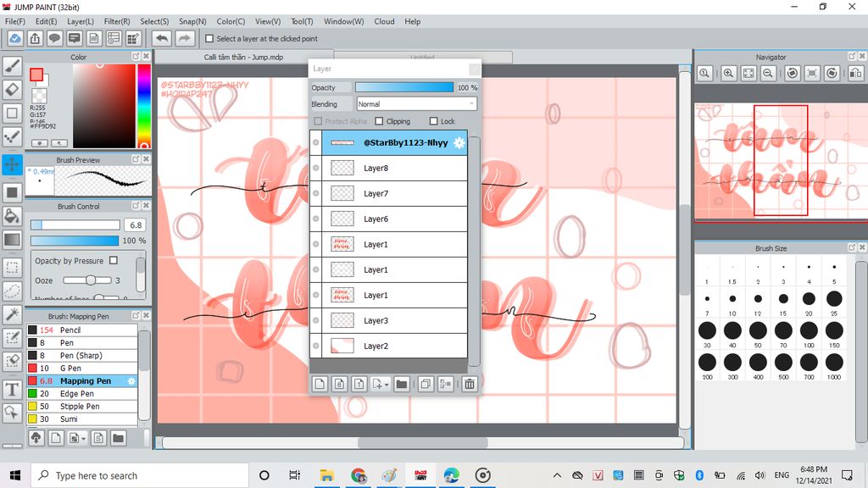Viewport: 868px width, 488px height.
Task: Click the Windows search box
Action: (x=142, y=475)
